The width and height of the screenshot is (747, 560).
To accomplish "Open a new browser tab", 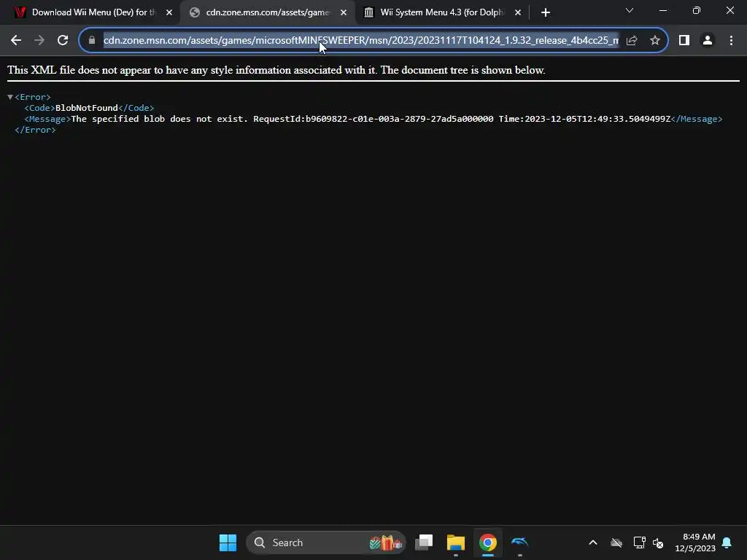I will (x=546, y=12).
